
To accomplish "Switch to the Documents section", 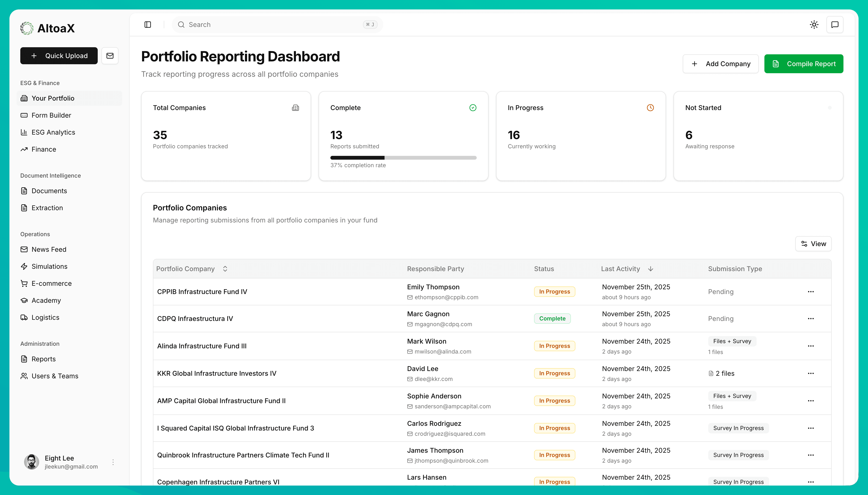I will 49,191.
